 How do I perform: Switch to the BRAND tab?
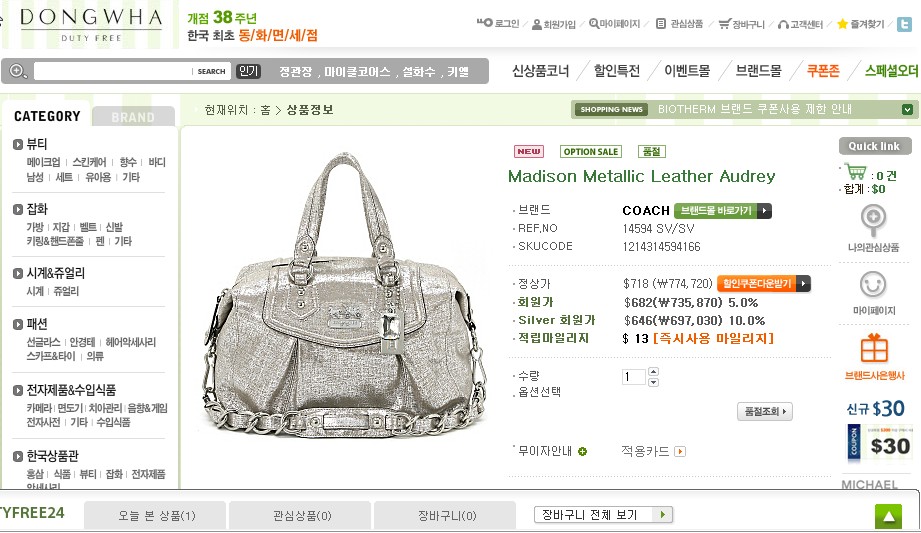133,116
